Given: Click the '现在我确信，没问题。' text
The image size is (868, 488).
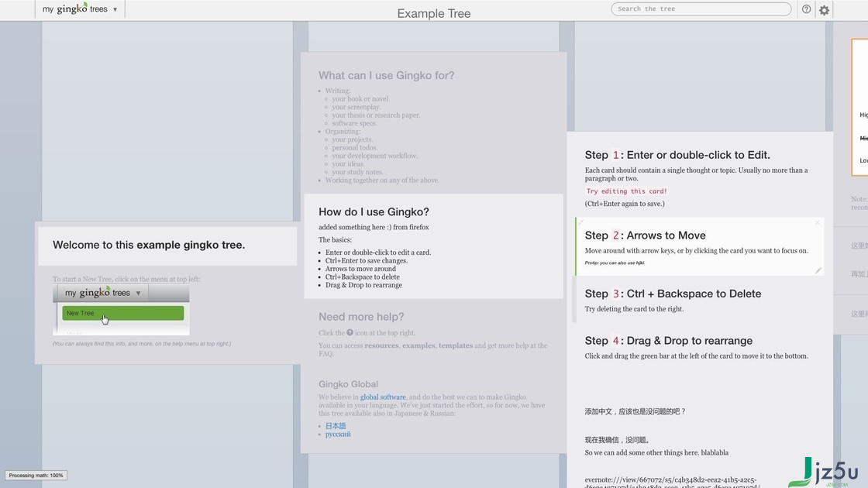Looking at the screenshot, I should coord(617,441).
